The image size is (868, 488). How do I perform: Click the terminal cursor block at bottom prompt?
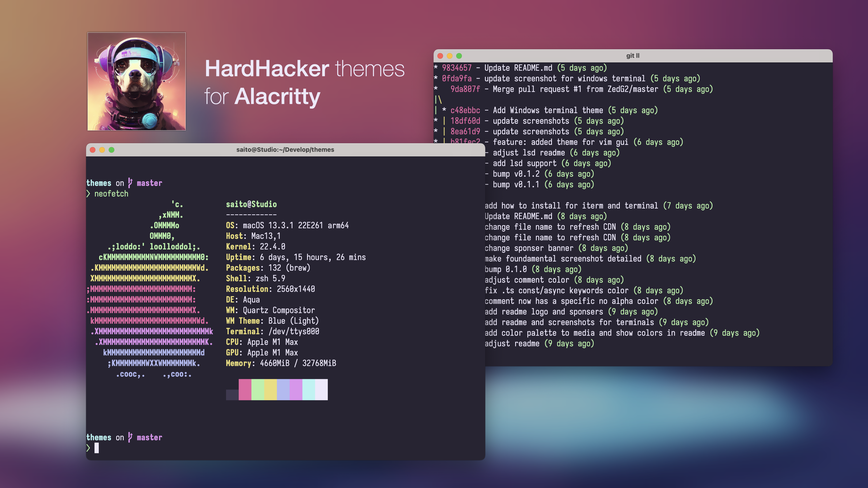point(97,448)
